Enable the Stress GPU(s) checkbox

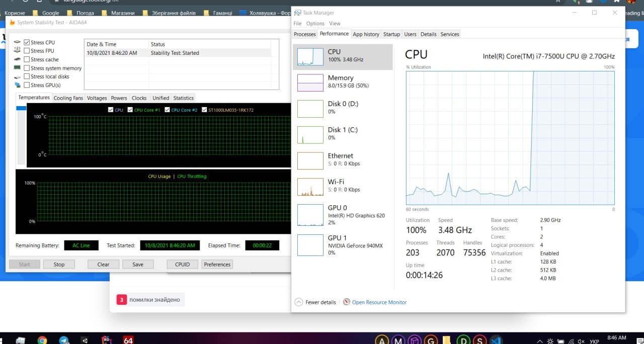tap(27, 85)
